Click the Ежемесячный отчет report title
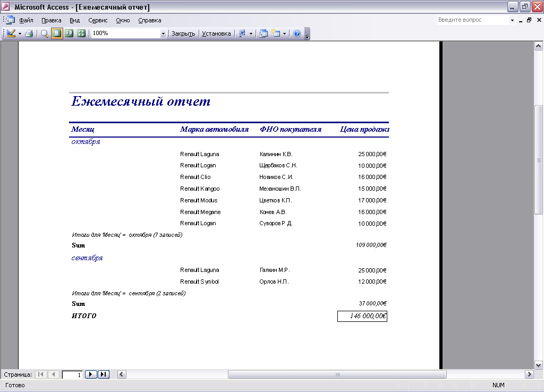 (x=140, y=101)
